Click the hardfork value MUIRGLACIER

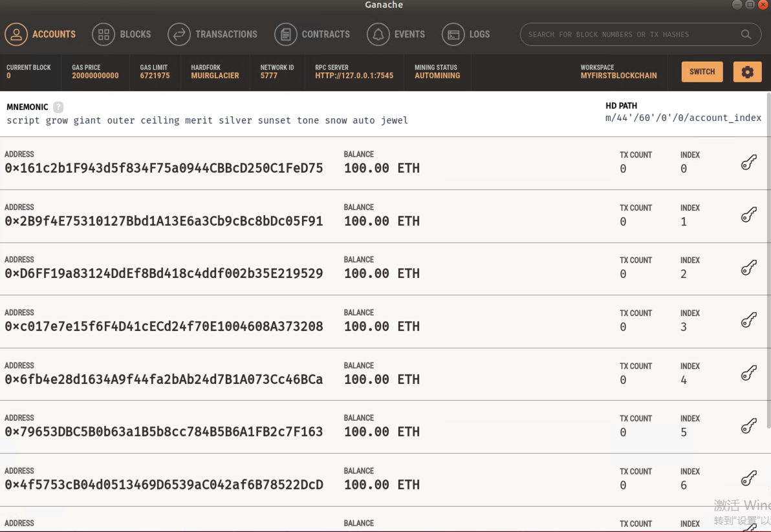[215, 76]
